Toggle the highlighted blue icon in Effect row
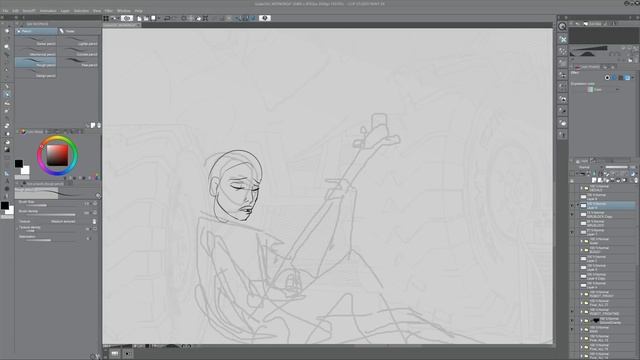The width and height of the screenshot is (640, 360). 627,78
